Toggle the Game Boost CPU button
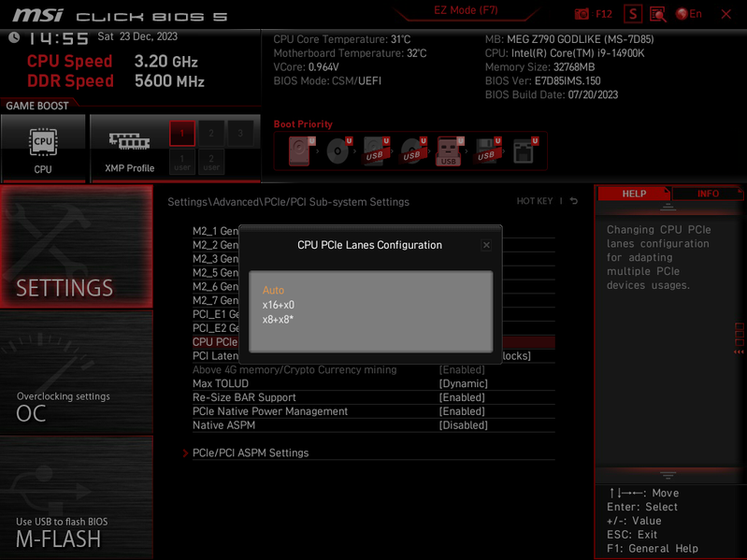The width and height of the screenshot is (747, 560). pos(43,149)
